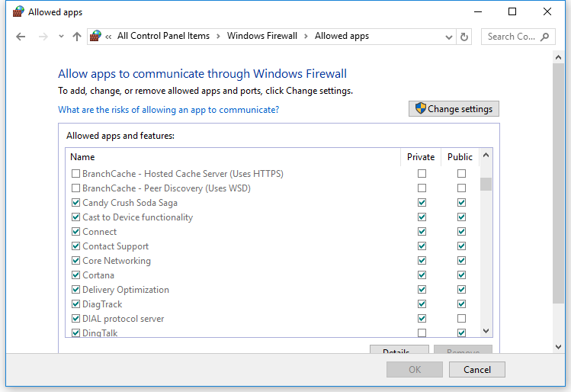
Task: Select the DiagTrack row text
Action: coord(102,304)
